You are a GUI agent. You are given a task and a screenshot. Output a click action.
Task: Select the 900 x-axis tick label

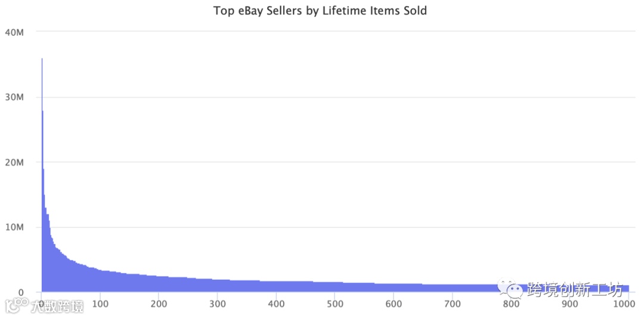click(569, 304)
